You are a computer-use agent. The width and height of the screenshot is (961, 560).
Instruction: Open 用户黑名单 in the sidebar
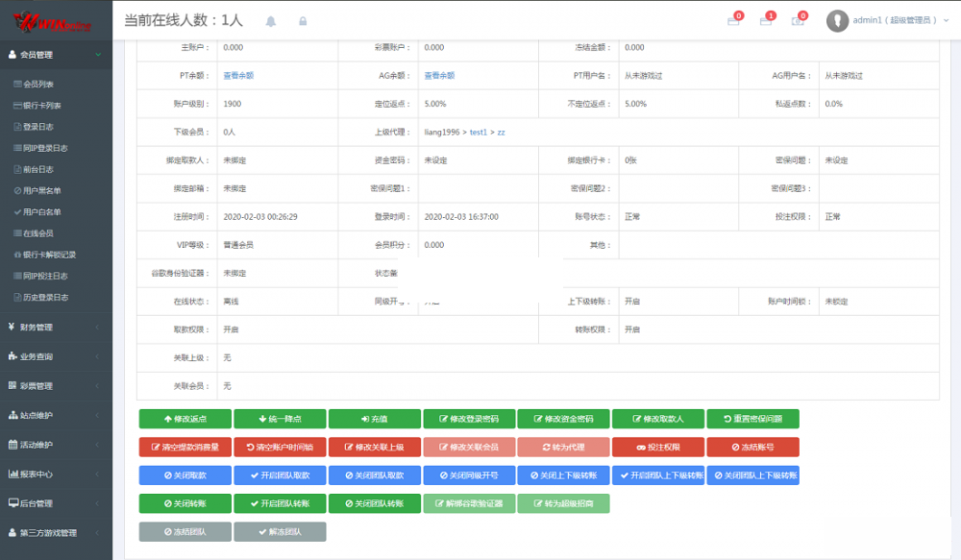[x=41, y=191]
